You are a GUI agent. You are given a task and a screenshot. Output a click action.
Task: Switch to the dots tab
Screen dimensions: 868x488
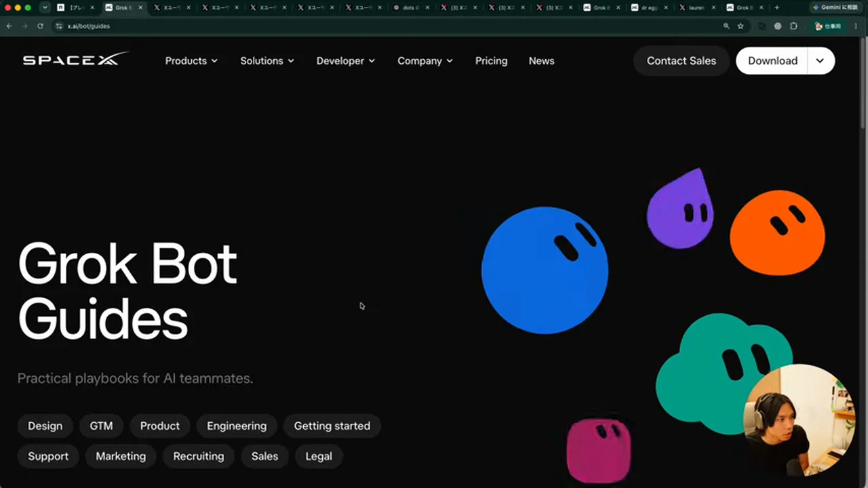tap(409, 7)
